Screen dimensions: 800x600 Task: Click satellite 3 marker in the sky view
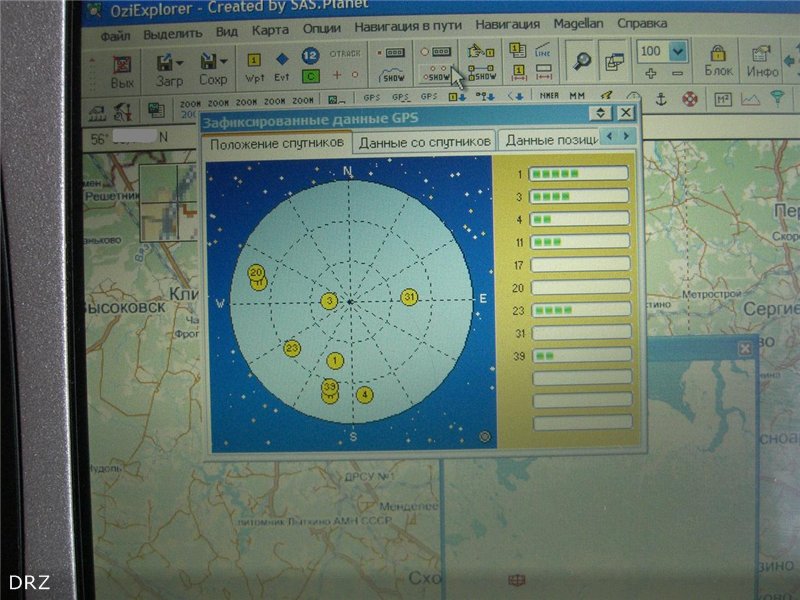(x=329, y=301)
